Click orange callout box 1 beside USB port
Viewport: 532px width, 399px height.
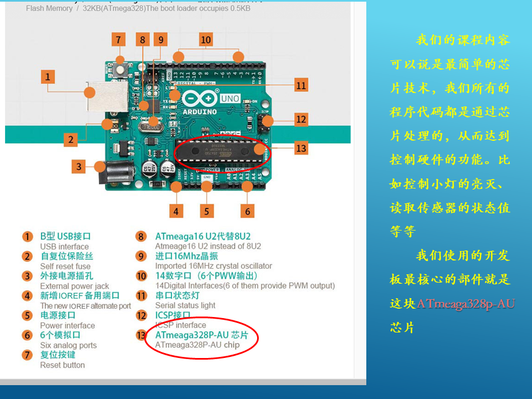pyautogui.click(x=48, y=76)
